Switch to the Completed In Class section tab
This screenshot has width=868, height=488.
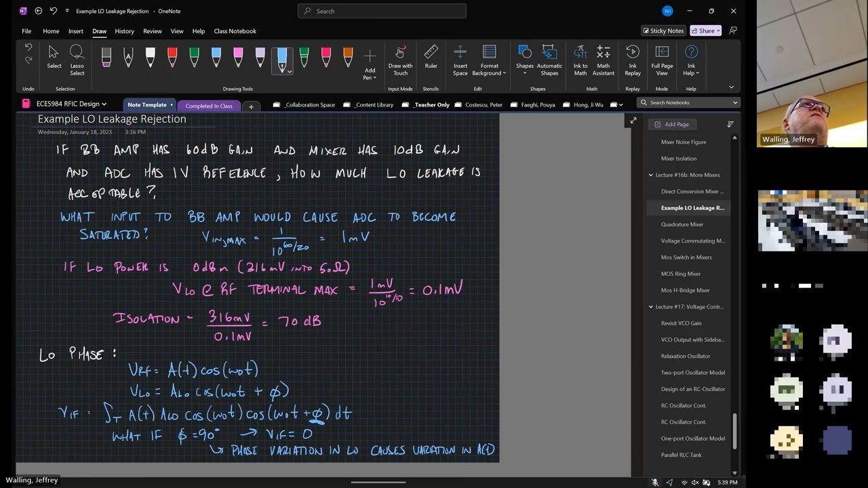(x=209, y=106)
